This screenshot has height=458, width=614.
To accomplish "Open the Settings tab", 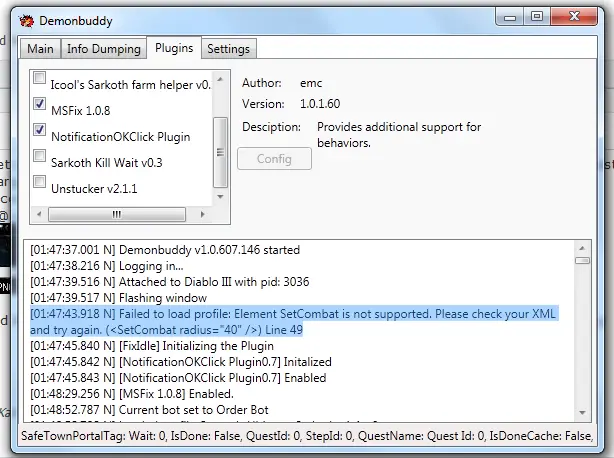I will (229, 48).
